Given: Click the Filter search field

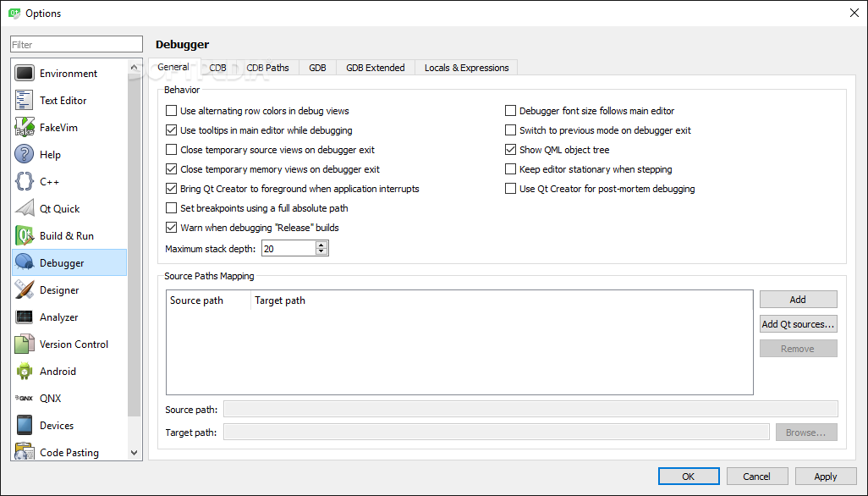Looking at the screenshot, I should coord(76,44).
